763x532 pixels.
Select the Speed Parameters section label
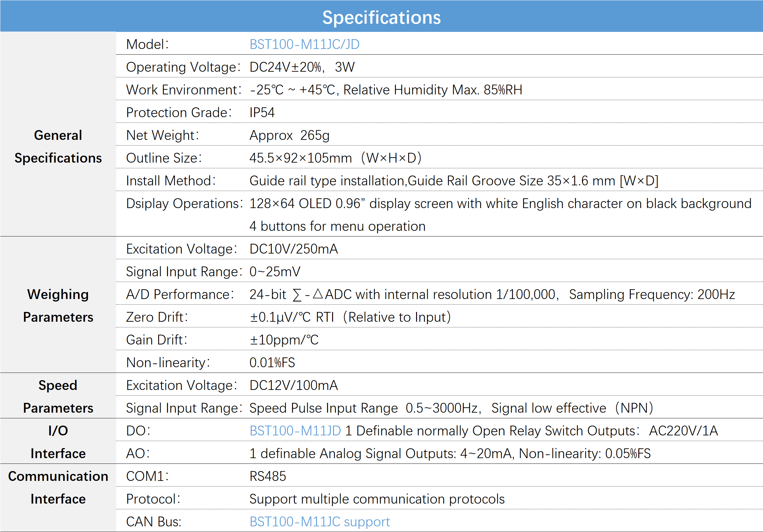(x=58, y=397)
